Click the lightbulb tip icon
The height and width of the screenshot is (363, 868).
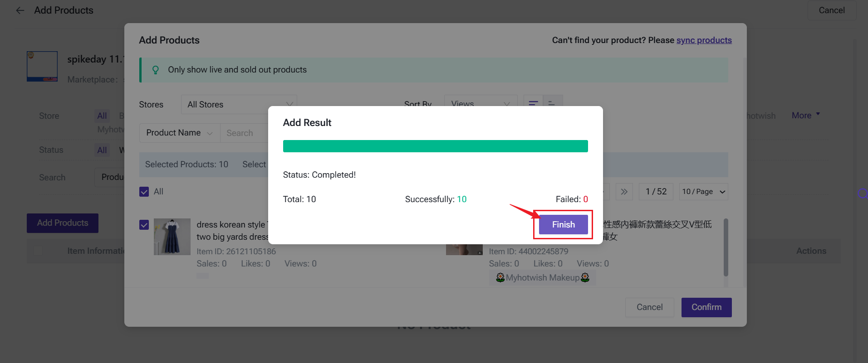(156, 70)
